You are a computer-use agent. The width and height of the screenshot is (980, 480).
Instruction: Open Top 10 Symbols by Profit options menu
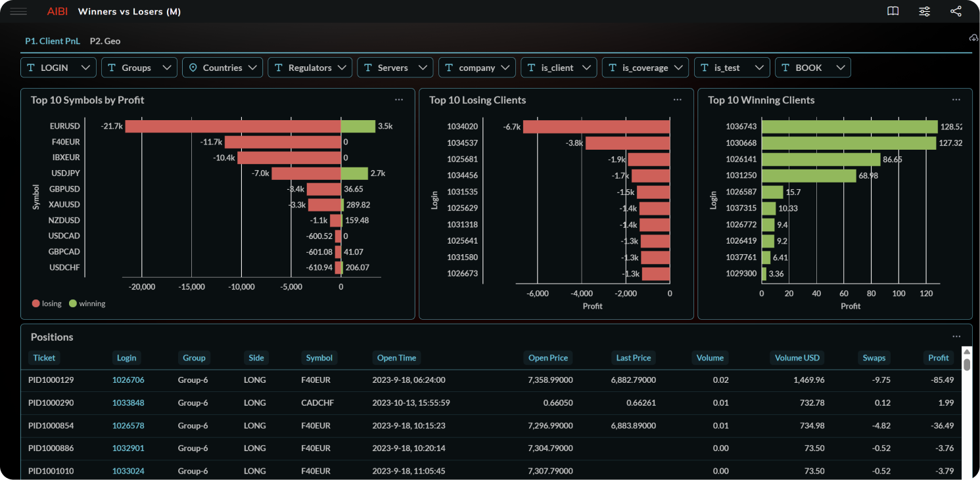(399, 100)
